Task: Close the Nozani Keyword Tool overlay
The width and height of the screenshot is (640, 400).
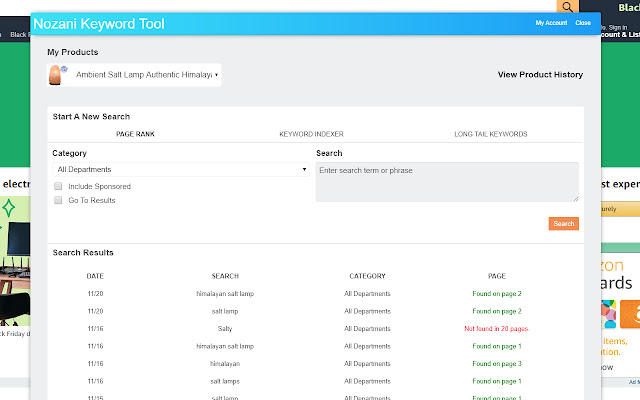Action: click(583, 23)
